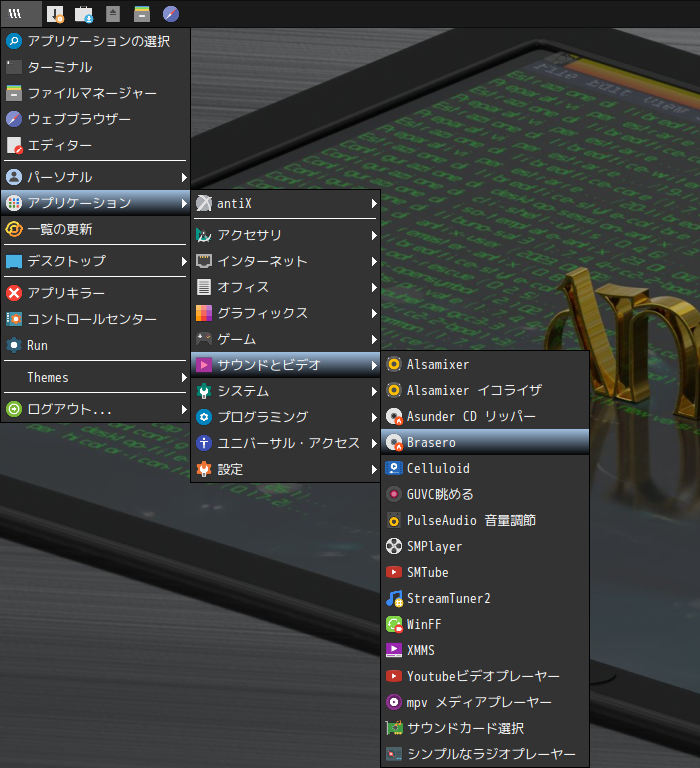
Task: Click the Brasero disc burner icon
Action: tap(394, 442)
